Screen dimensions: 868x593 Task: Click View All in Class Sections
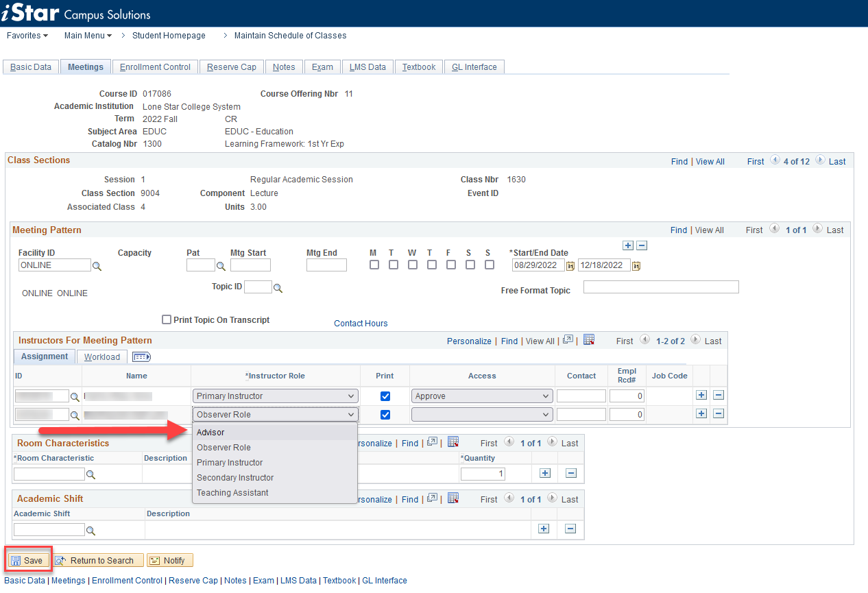710,162
